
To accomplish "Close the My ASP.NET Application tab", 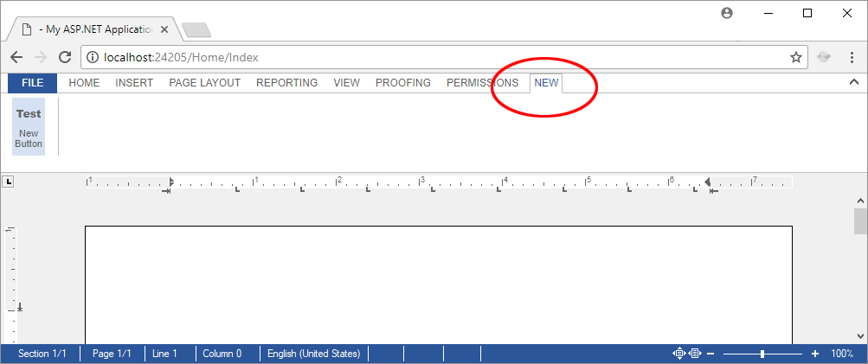I will point(164,29).
